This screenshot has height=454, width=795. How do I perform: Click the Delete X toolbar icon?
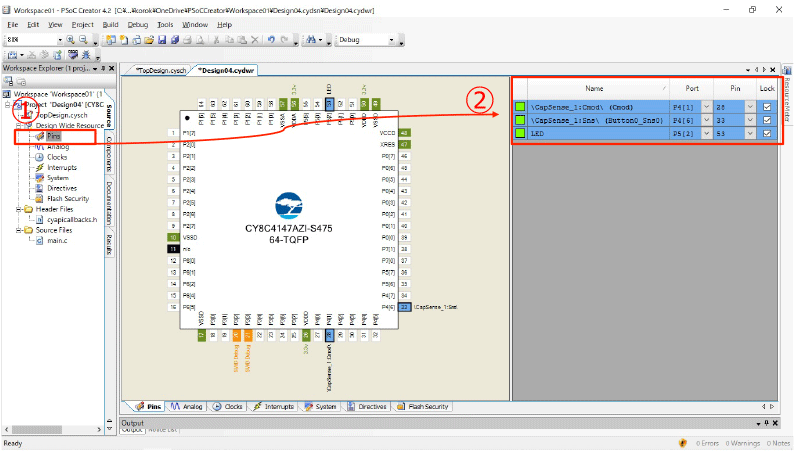(x=255, y=40)
